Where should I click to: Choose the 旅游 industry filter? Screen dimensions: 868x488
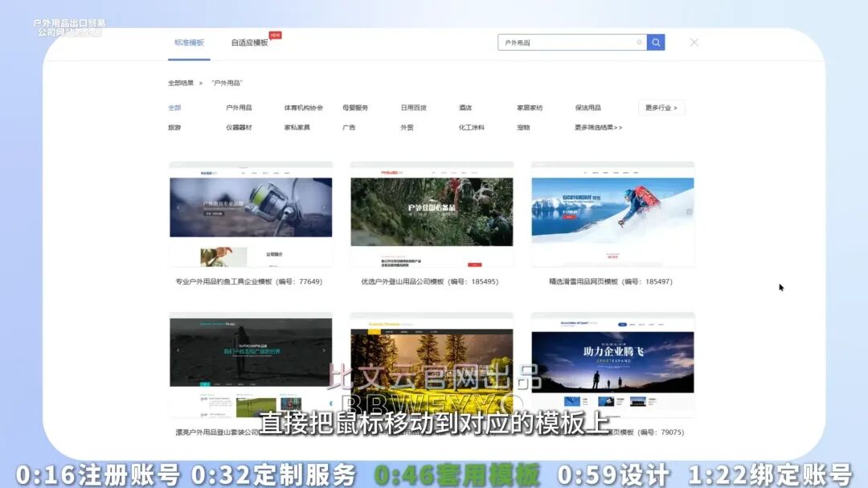click(174, 128)
